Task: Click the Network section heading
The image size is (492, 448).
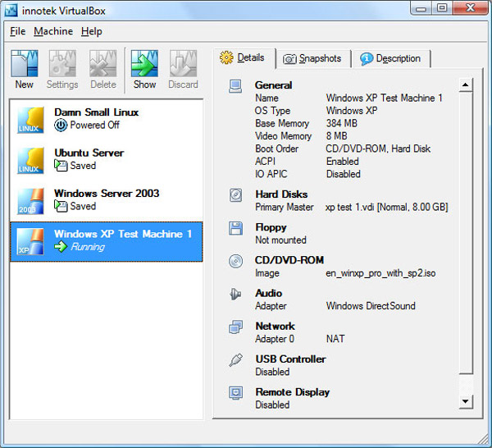Action: click(x=276, y=327)
